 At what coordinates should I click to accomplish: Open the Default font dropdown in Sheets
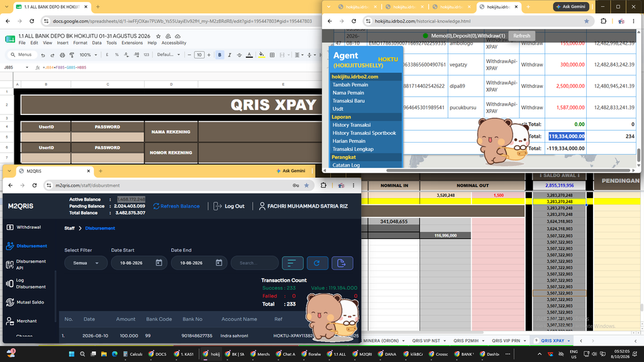[x=169, y=55]
